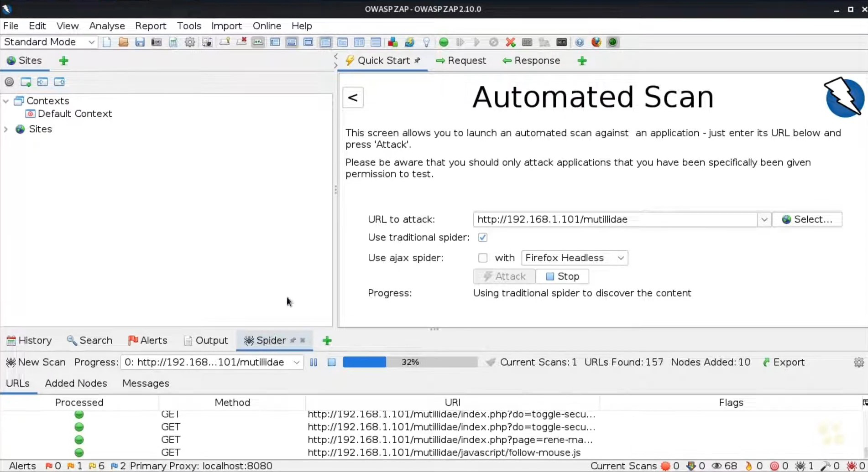868x472 pixels.
Task: Click the Check for Updates icon
Action: coord(410,42)
